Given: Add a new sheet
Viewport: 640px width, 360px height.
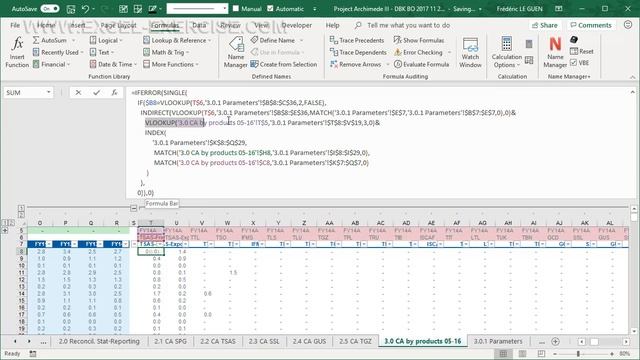Looking at the screenshot, I should (555, 341).
